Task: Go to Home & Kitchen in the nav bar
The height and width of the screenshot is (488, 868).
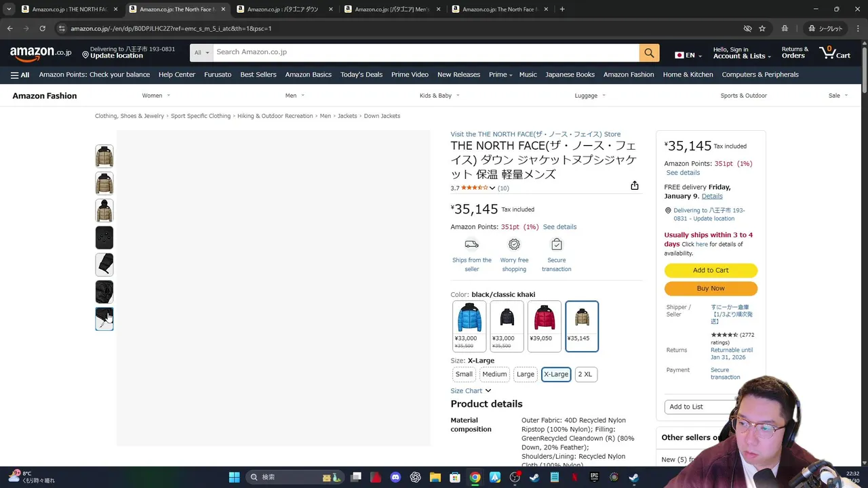Action: tap(688, 75)
